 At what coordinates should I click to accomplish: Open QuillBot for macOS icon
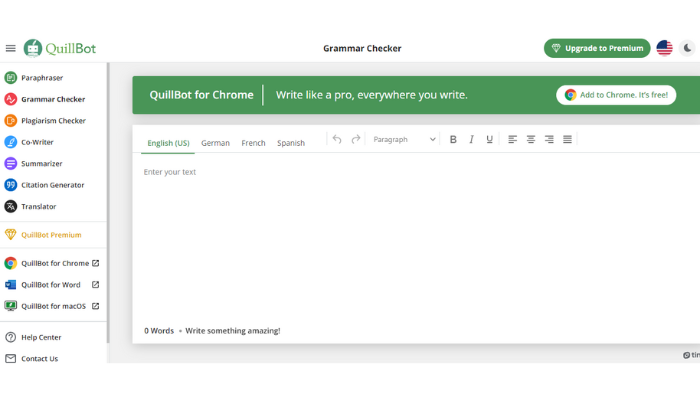pos(10,306)
